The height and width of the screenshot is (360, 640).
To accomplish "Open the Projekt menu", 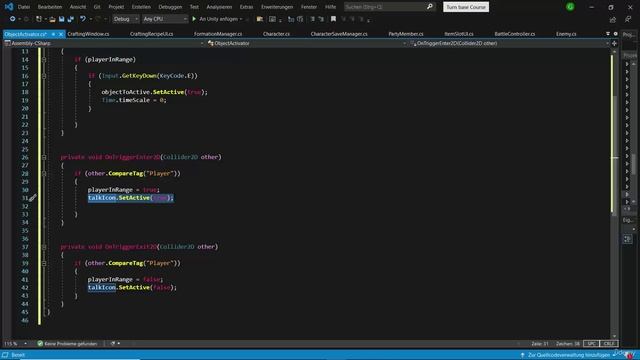I will pos(116,7).
